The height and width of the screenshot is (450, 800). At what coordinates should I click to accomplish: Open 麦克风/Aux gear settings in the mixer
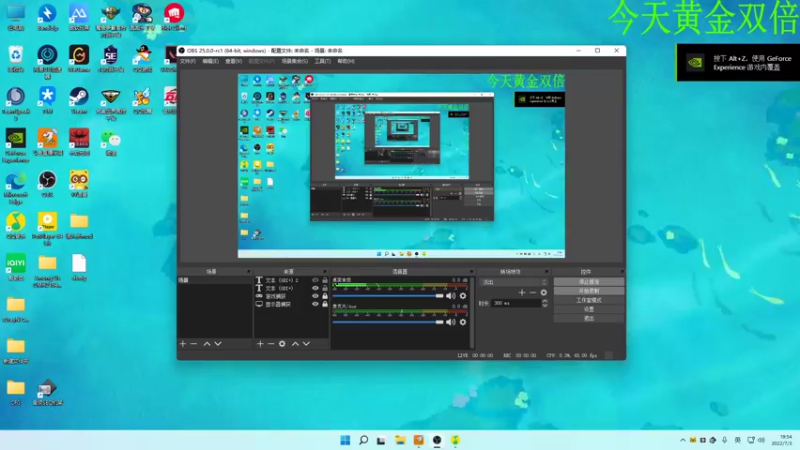[463, 322]
